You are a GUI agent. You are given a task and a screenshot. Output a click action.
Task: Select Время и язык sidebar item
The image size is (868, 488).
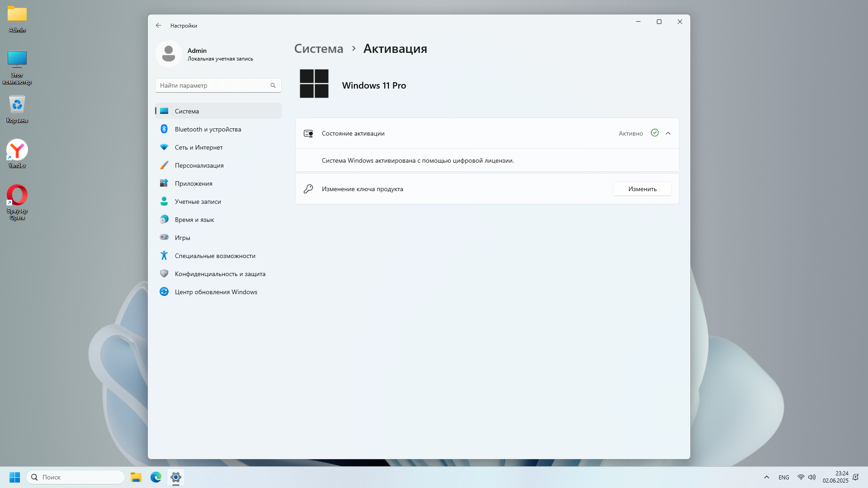194,220
